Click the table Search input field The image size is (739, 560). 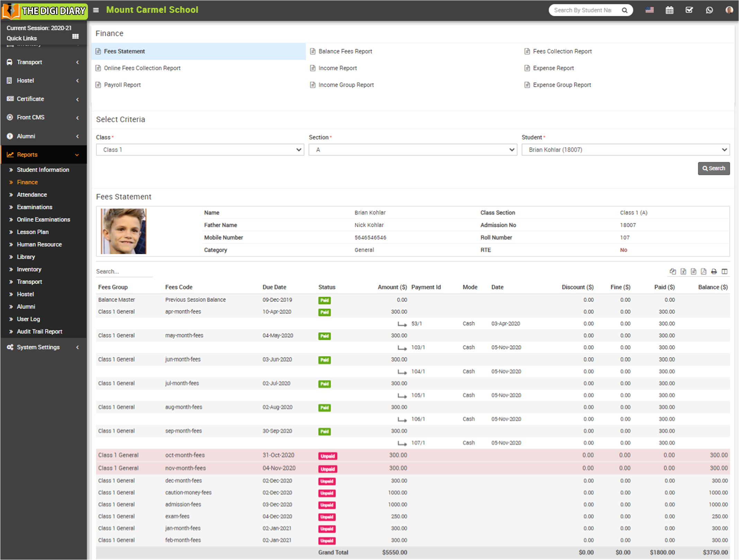coord(124,272)
